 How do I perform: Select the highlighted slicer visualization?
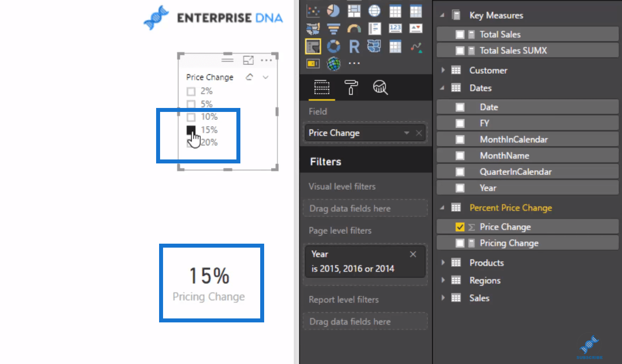click(x=313, y=47)
